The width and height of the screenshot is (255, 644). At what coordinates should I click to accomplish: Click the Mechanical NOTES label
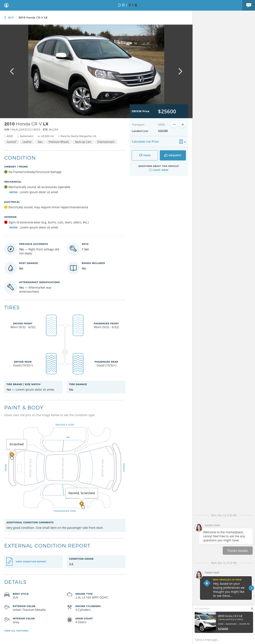(14, 192)
